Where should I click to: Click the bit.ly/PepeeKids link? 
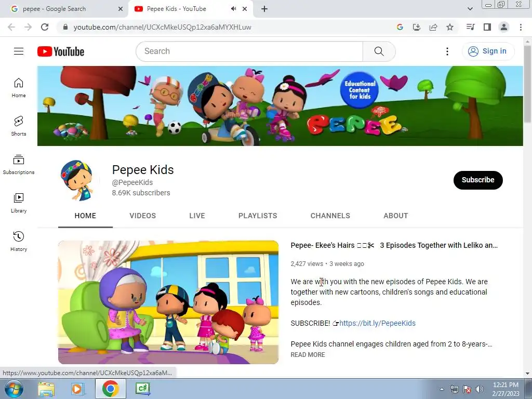point(377,323)
